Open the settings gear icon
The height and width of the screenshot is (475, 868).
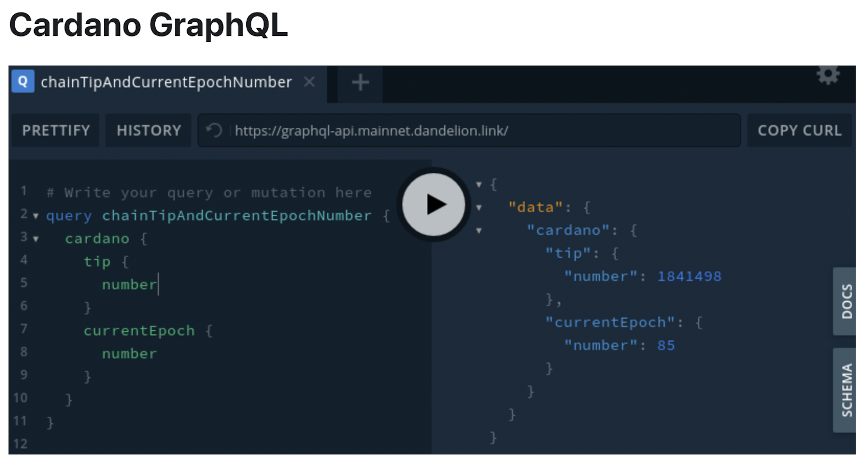click(828, 75)
